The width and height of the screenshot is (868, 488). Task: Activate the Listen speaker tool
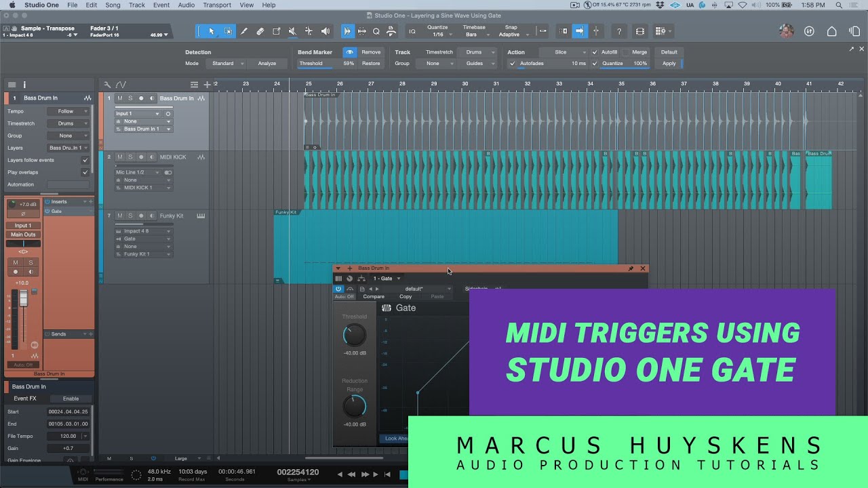coord(325,31)
